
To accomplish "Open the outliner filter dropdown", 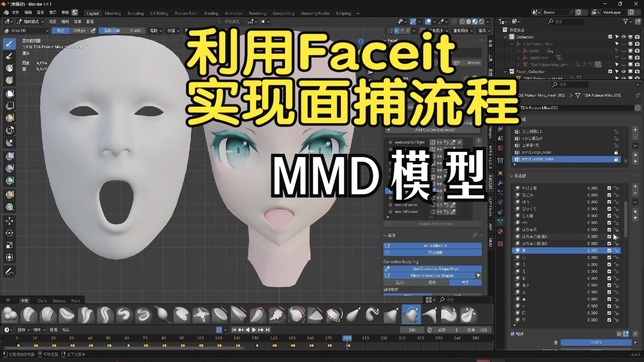I will [628, 21].
